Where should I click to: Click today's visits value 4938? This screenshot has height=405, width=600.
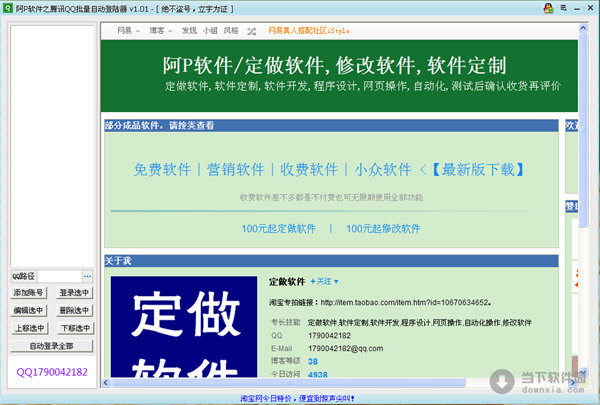318,374
